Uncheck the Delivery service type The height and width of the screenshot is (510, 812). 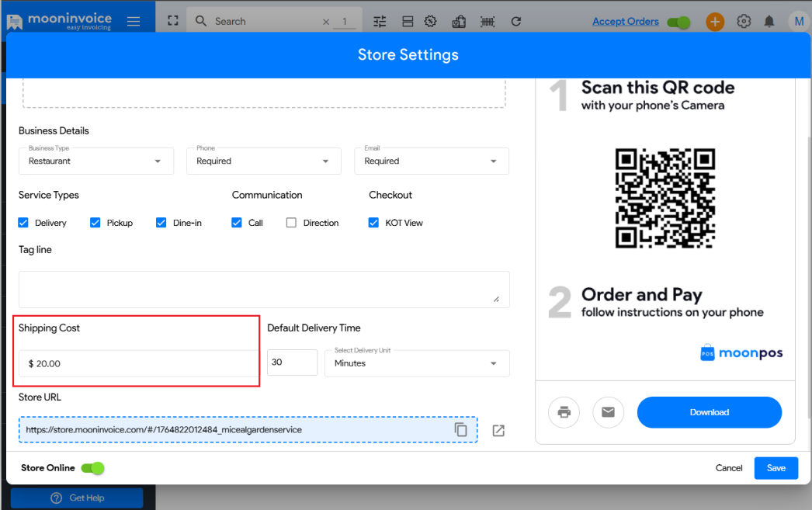23,223
